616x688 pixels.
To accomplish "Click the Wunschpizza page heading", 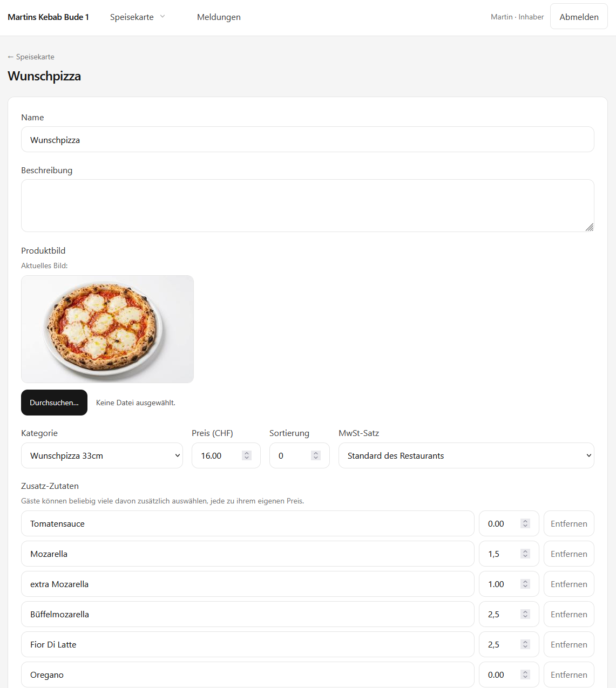I will click(x=44, y=76).
